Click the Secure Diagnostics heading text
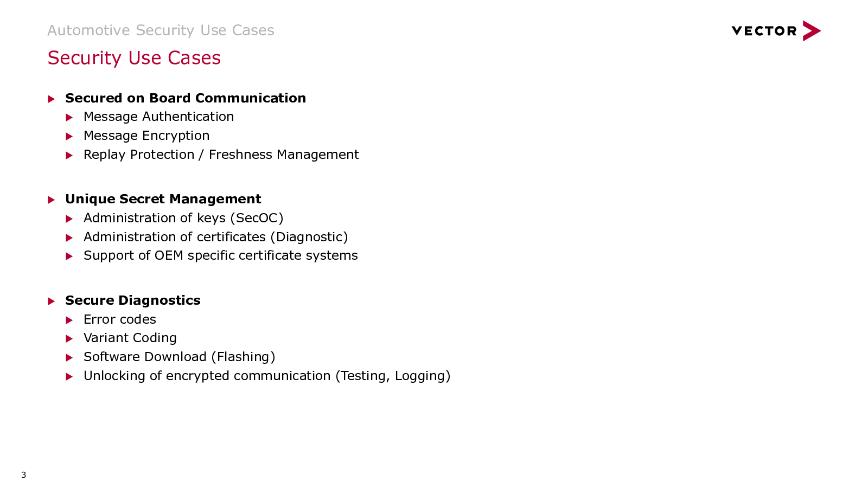Image resolution: width=868 pixels, height=488 pixels. [133, 300]
